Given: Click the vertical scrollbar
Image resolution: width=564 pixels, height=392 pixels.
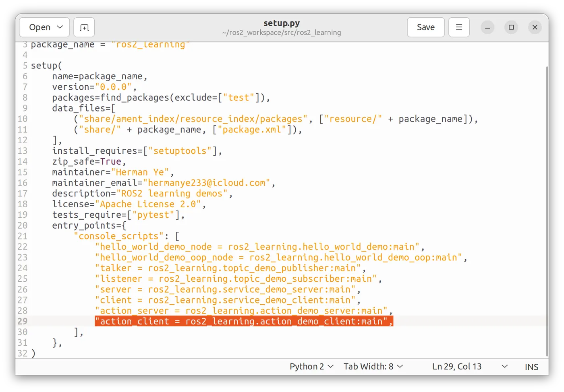Looking at the screenshot, I should click(x=547, y=211).
